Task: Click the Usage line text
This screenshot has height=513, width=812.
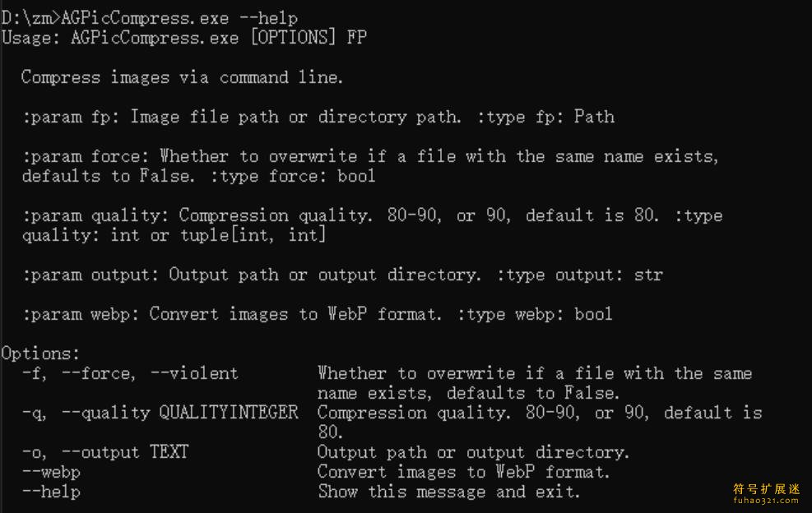Action: coord(184,38)
